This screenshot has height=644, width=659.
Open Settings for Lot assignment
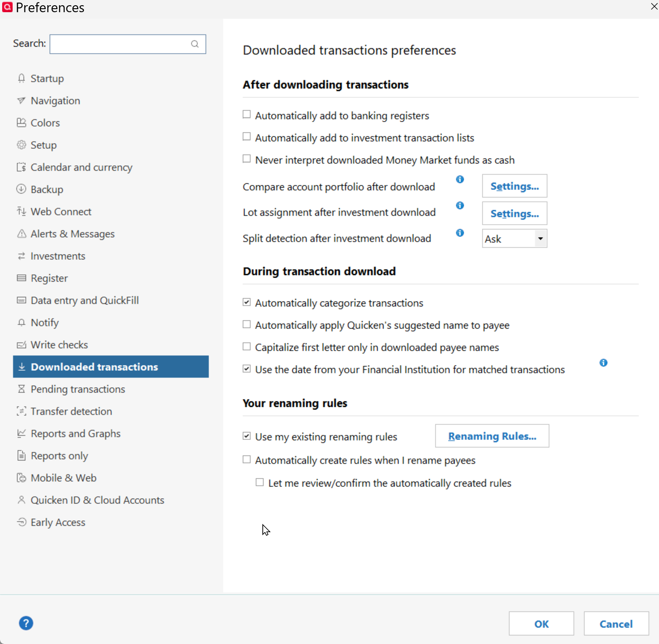coord(515,214)
